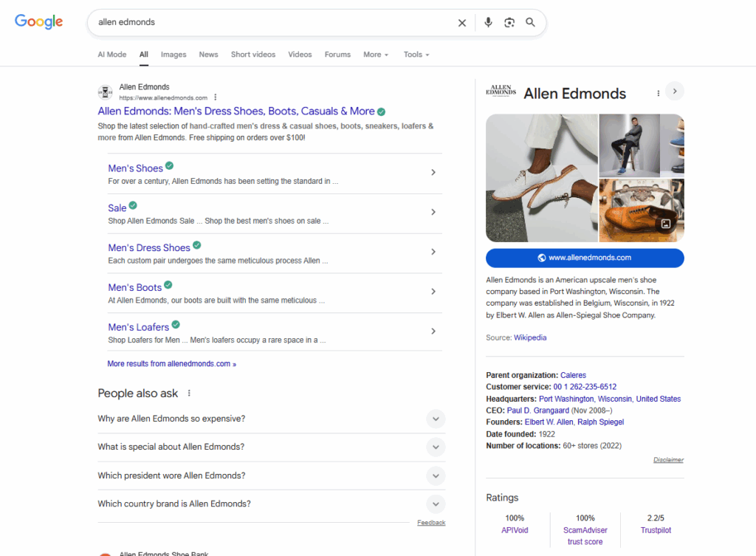Open the three-dot menu beside allenedmonds.com result
The image size is (756, 556).
pyautogui.click(x=215, y=97)
